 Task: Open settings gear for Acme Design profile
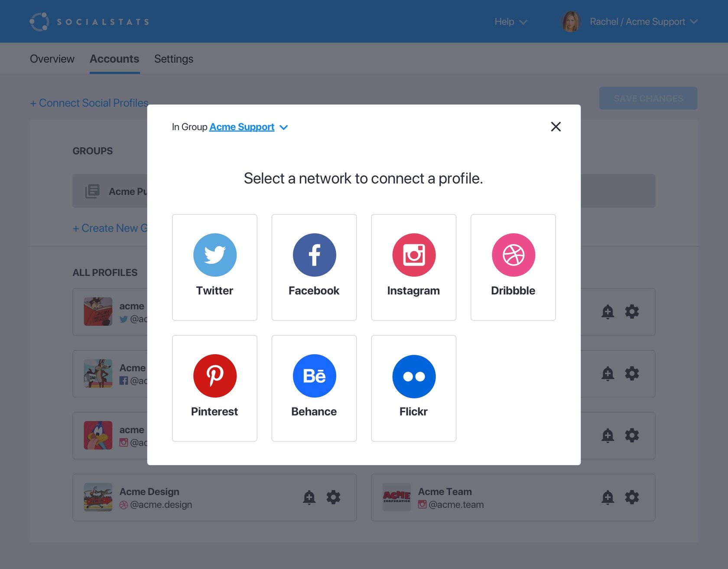pyautogui.click(x=333, y=497)
